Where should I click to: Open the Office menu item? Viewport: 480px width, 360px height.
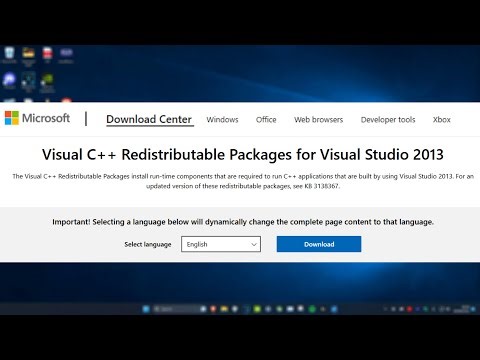click(266, 120)
